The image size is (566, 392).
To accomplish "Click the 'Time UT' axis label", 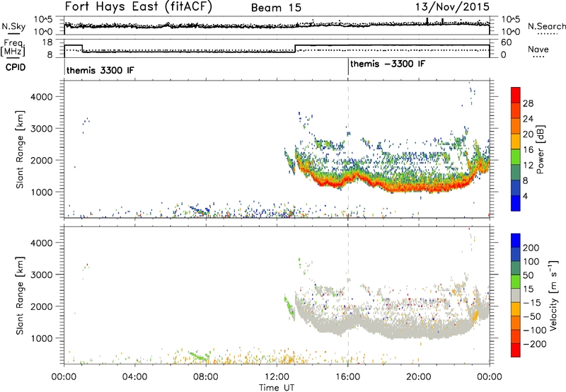I will [277, 387].
